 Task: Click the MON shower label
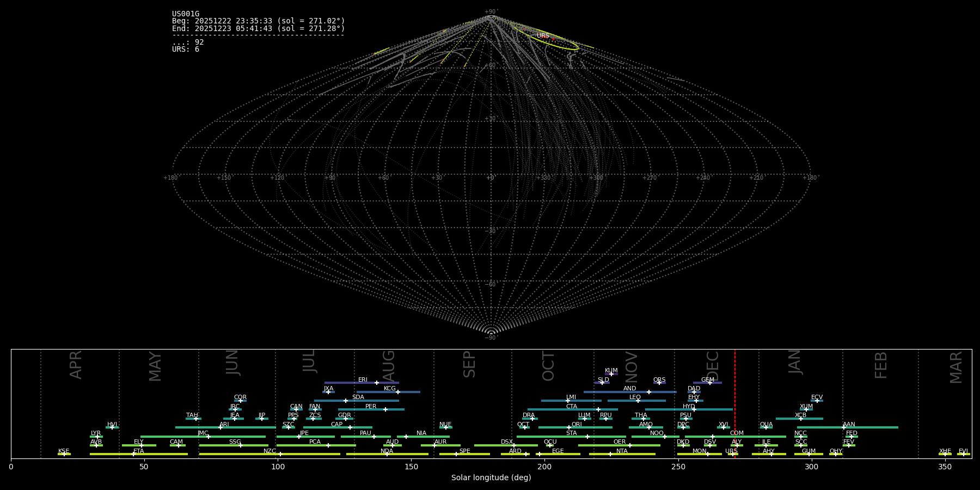700,451
